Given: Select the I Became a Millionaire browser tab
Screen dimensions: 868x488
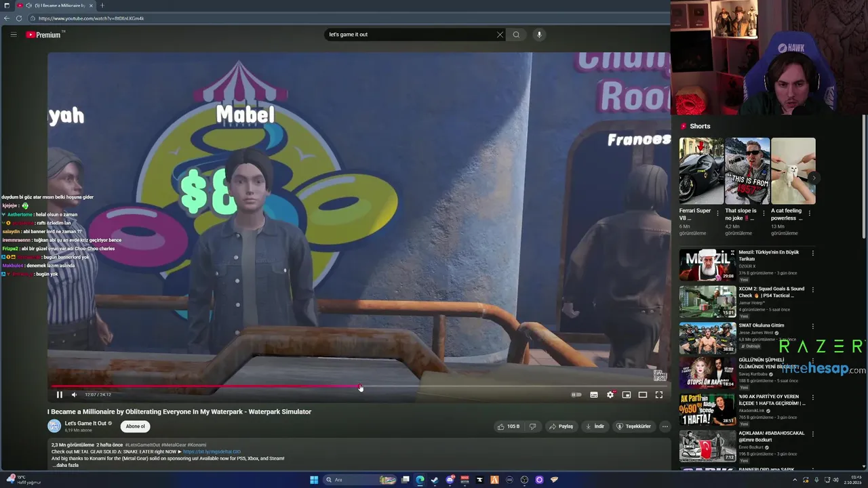Looking at the screenshot, I should pyautogui.click(x=56, y=5).
